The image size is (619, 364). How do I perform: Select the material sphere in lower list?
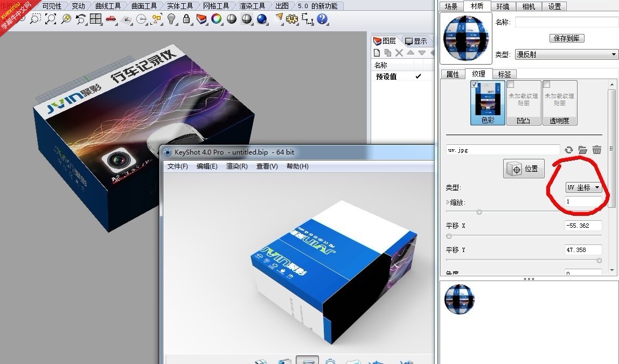pos(459,299)
